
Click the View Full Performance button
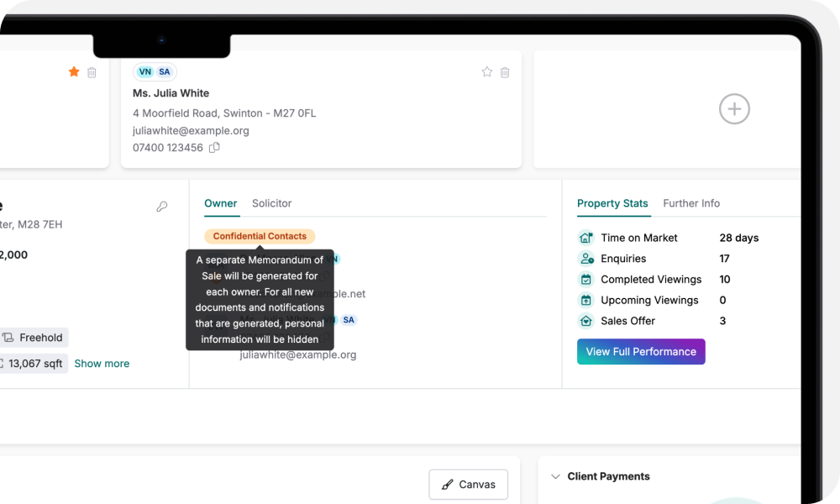click(x=641, y=351)
